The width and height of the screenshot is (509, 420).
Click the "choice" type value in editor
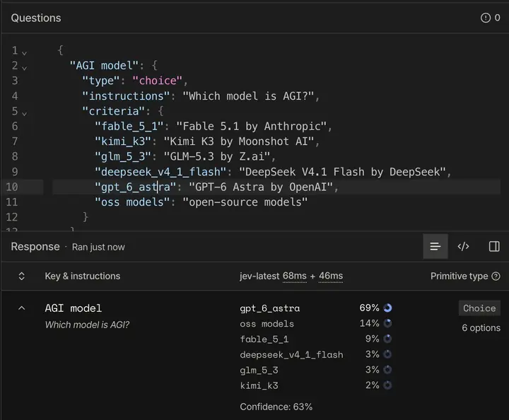[x=158, y=81]
